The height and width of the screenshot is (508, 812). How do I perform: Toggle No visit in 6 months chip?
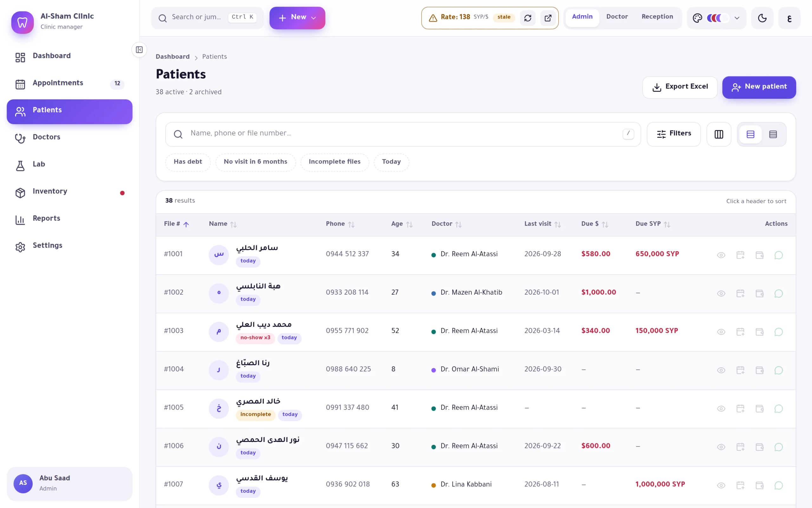coord(255,162)
